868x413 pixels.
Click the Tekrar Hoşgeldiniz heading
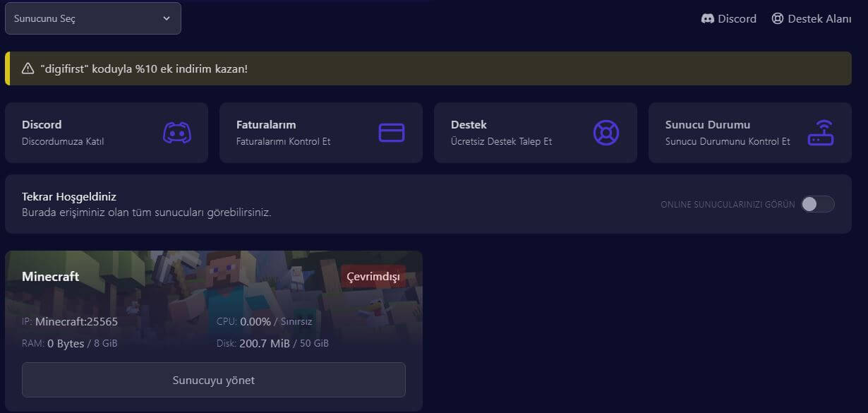point(69,197)
